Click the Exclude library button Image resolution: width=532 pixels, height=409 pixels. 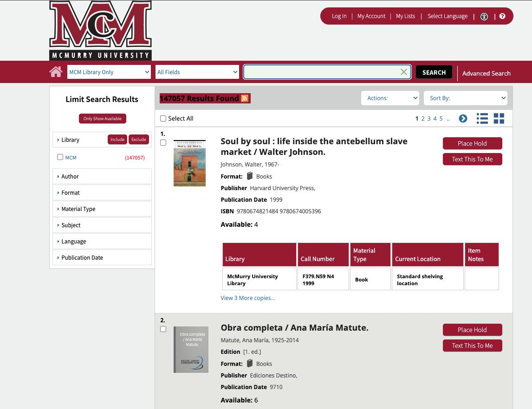click(x=139, y=139)
